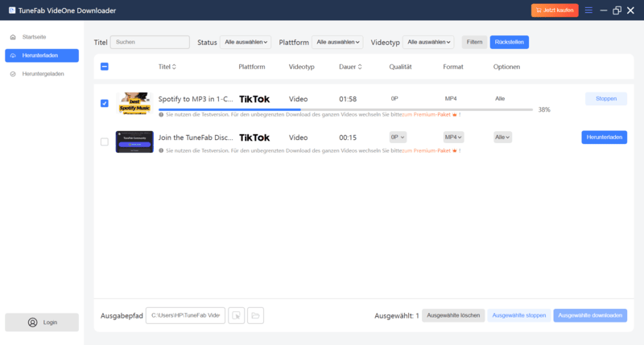This screenshot has height=345, width=644.
Task: Click Ausgewählte downloaden button
Action: click(590, 315)
